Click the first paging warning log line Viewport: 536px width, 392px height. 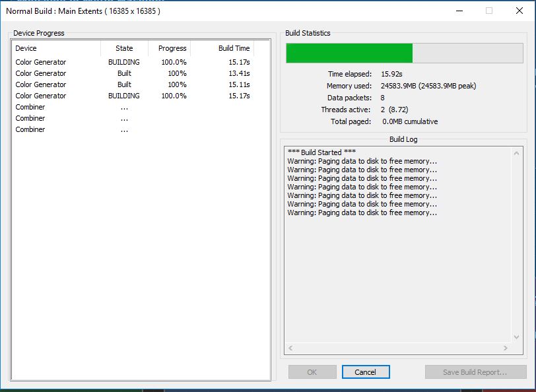pyautogui.click(x=362, y=161)
